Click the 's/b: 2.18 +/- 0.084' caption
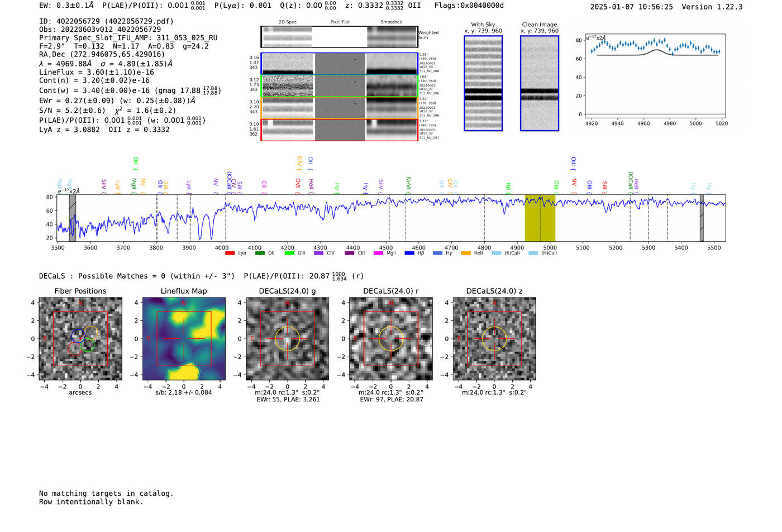Viewport: 782px width, 532px height. tap(184, 392)
